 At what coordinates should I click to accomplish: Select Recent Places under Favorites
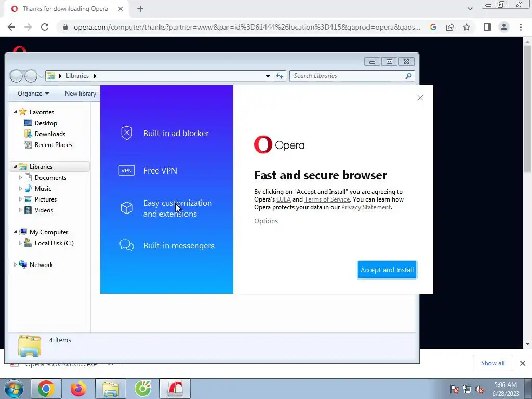(x=54, y=144)
